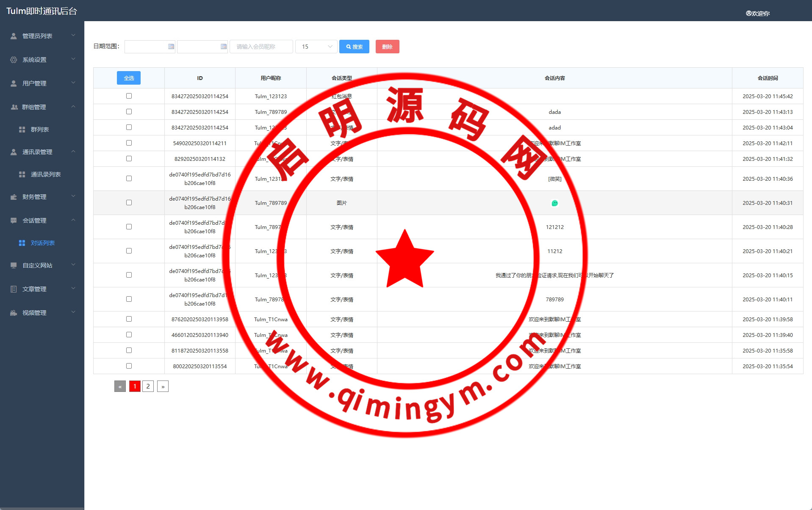This screenshot has width=812, height=510.
Task: Go to page 2 in pagination
Action: click(x=148, y=386)
